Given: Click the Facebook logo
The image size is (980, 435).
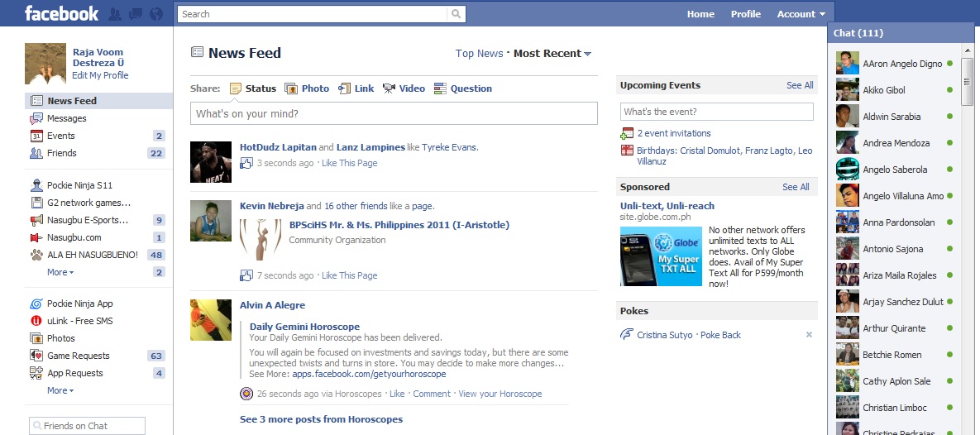Looking at the screenshot, I should 61,13.
